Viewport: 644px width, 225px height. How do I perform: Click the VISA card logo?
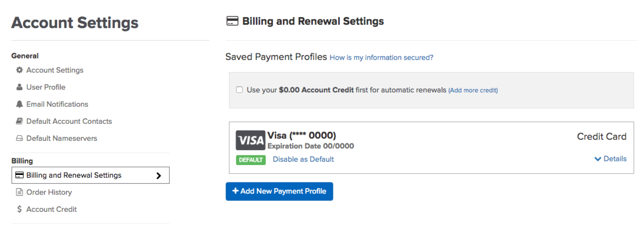click(x=250, y=140)
